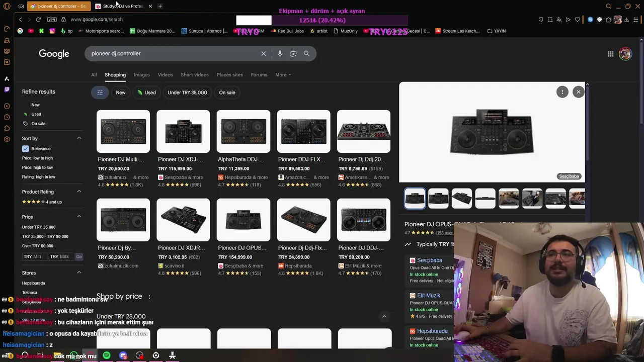Open Discord from the taskbar

click(x=123, y=355)
